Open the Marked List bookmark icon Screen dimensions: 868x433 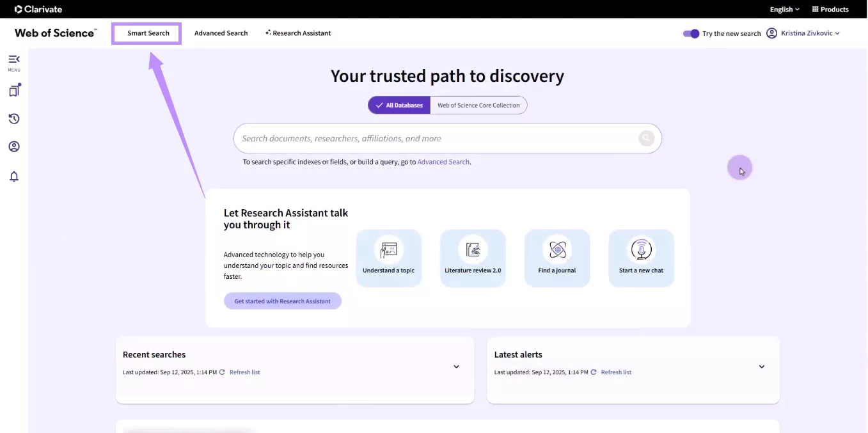point(13,90)
